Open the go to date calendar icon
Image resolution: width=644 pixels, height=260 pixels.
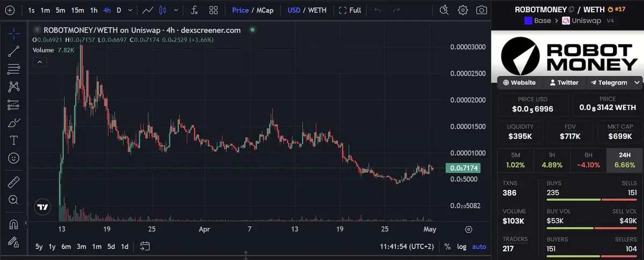point(145,247)
